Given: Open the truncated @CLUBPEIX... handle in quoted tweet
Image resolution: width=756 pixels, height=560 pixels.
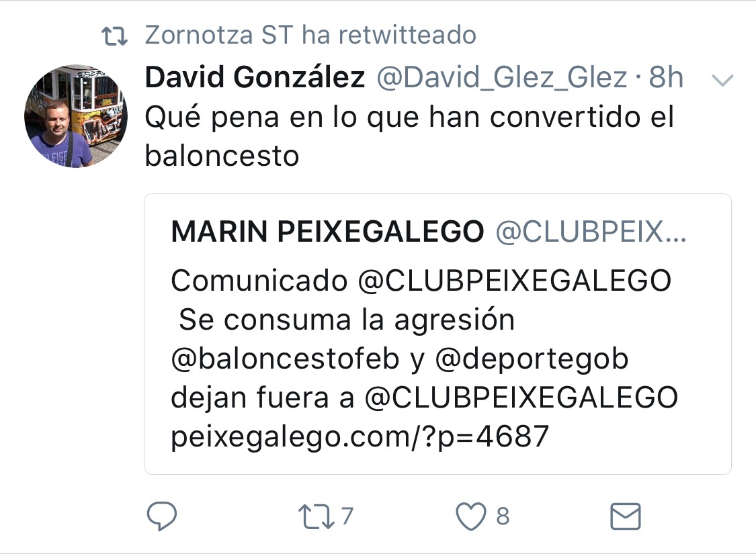Looking at the screenshot, I should (591, 232).
